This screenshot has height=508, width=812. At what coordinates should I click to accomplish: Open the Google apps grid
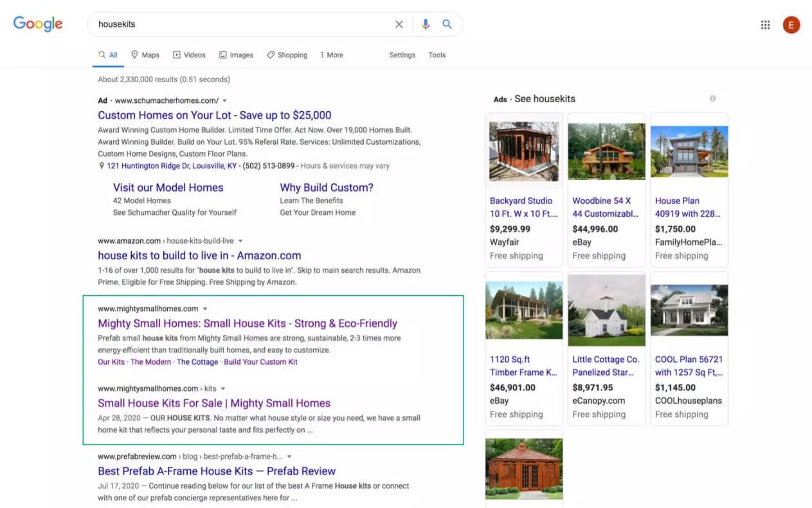click(x=765, y=25)
